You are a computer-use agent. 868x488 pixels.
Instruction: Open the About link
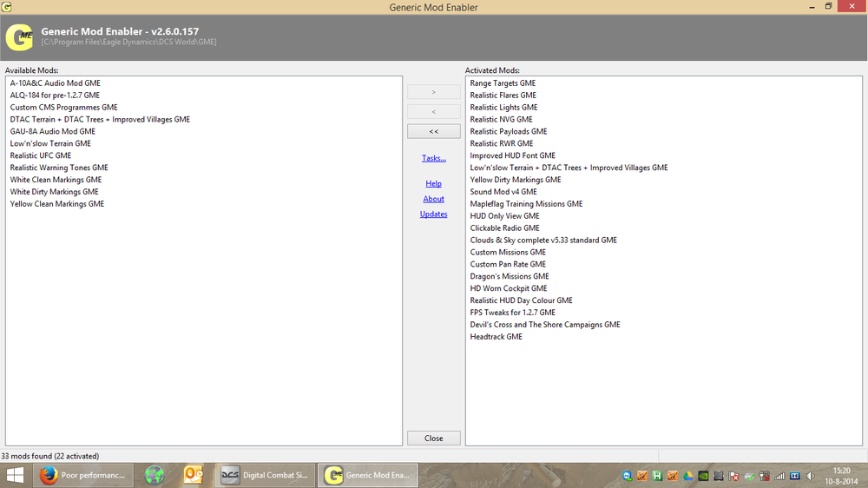433,199
